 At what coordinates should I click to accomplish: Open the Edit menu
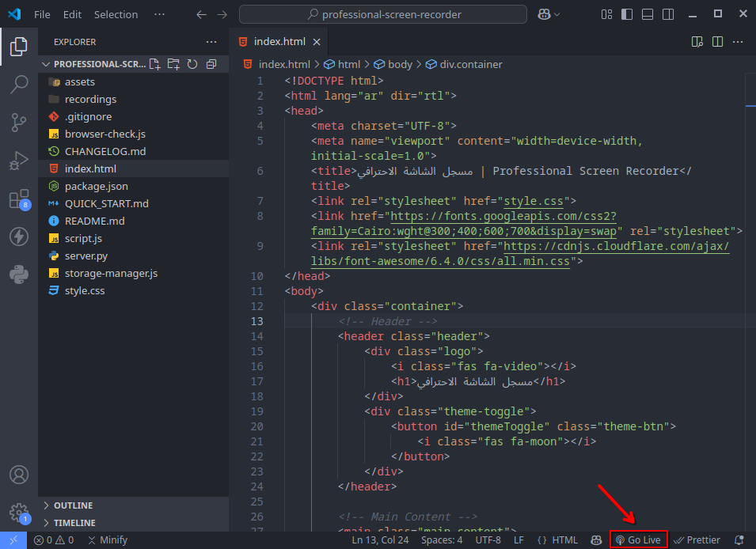click(72, 14)
